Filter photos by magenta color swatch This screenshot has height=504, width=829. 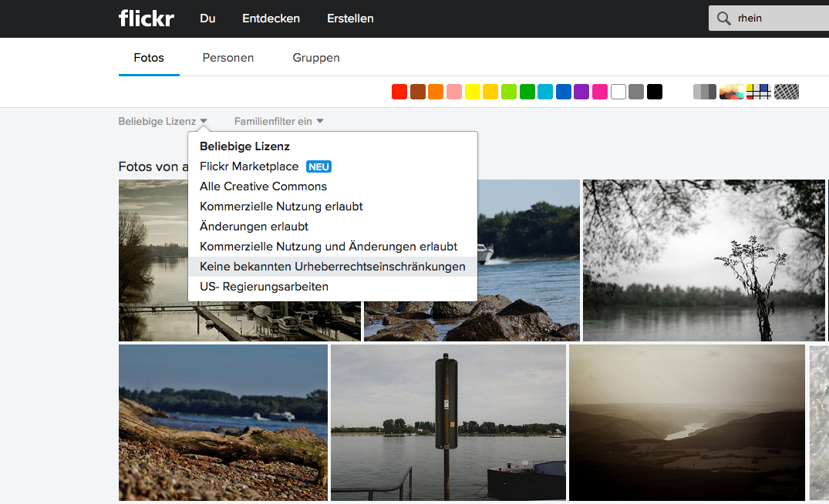(600, 92)
